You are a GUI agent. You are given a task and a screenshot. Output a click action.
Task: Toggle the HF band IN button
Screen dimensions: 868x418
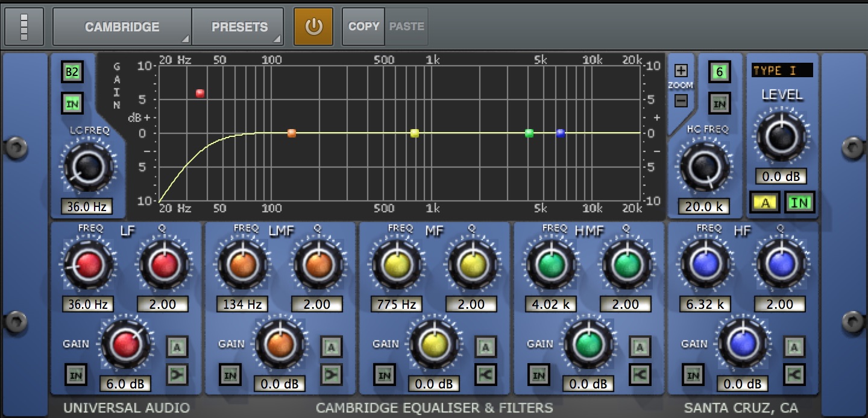(693, 375)
